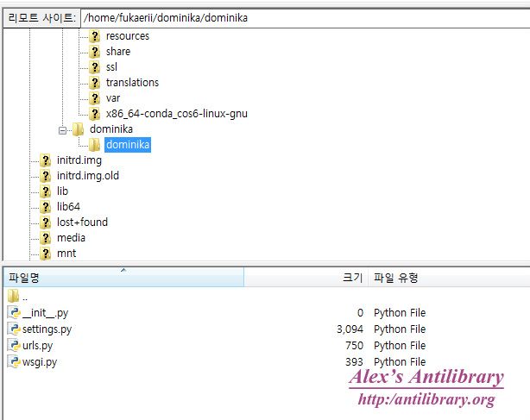Viewport: 530px width, 420px height.
Task: Sort by the 크기 size column header
Action: tap(306, 278)
